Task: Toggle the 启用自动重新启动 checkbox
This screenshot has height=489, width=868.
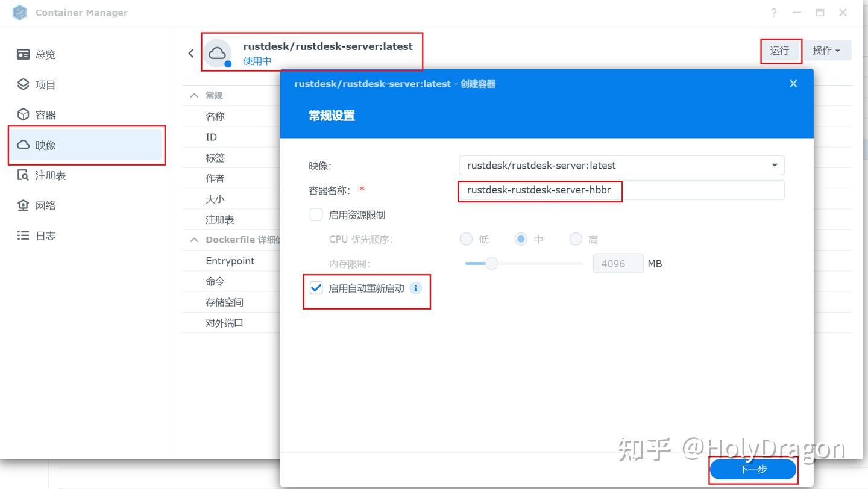Action: 316,288
